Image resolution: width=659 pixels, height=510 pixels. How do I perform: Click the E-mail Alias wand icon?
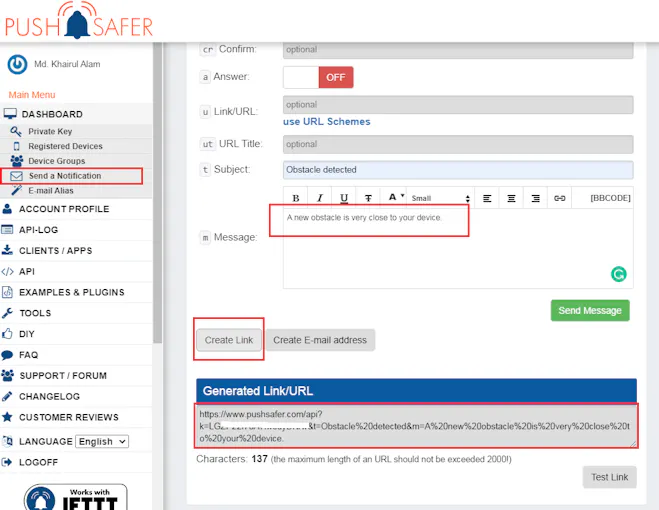click(x=16, y=190)
